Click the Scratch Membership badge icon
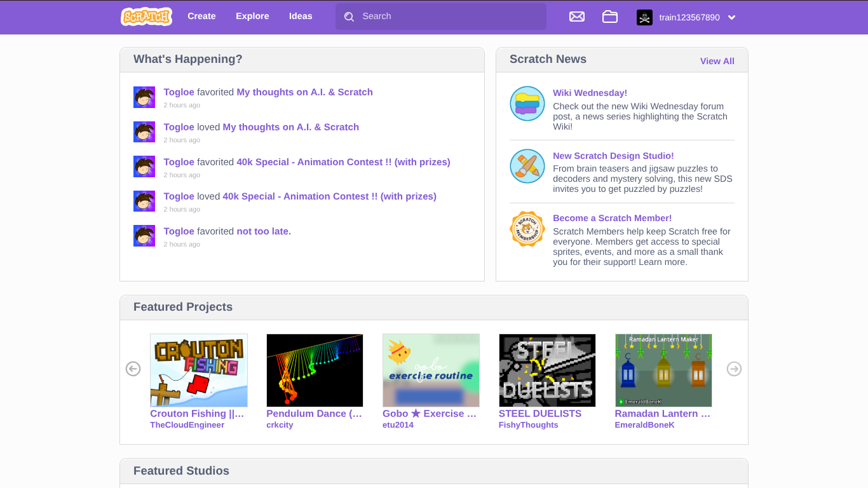This screenshot has height=488, width=868. coord(527,229)
